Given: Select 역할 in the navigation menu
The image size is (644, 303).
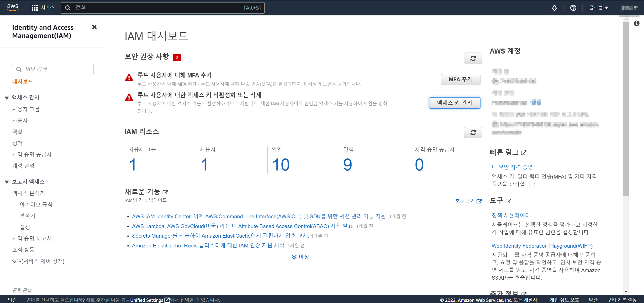Looking at the screenshot, I should 17,132.
